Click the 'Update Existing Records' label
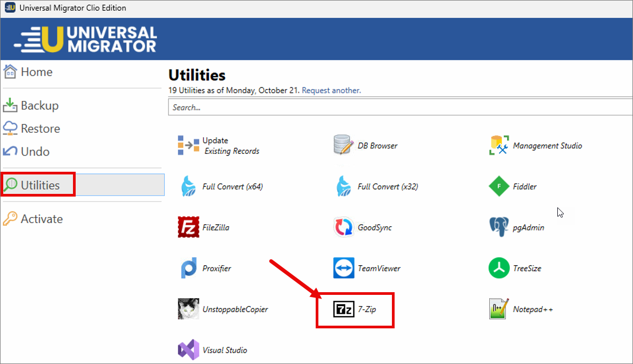The image size is (633, 364). (231, 145)
